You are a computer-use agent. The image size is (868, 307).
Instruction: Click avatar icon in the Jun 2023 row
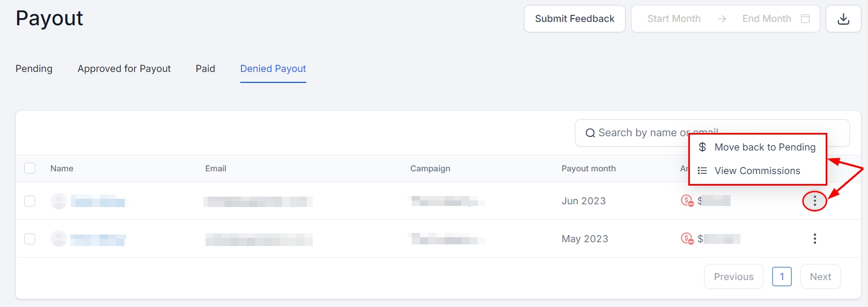click(58, 201)
